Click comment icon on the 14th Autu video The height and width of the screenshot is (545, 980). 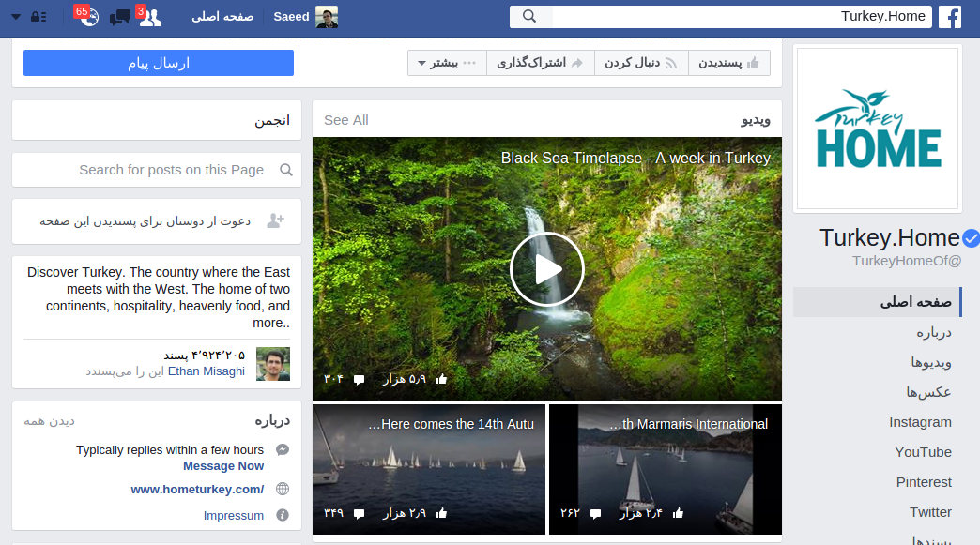tap(359, 514)
